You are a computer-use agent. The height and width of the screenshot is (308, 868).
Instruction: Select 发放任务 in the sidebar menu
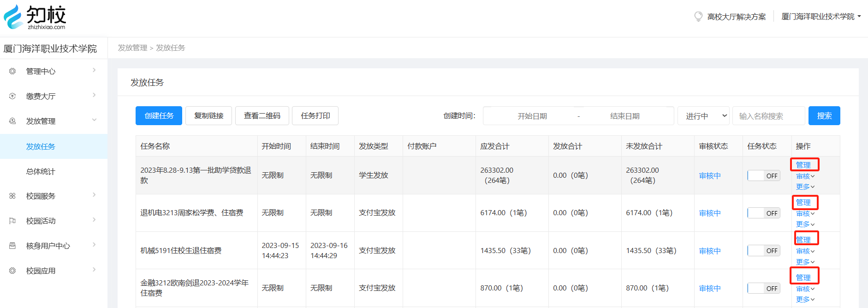click(41, 146)
